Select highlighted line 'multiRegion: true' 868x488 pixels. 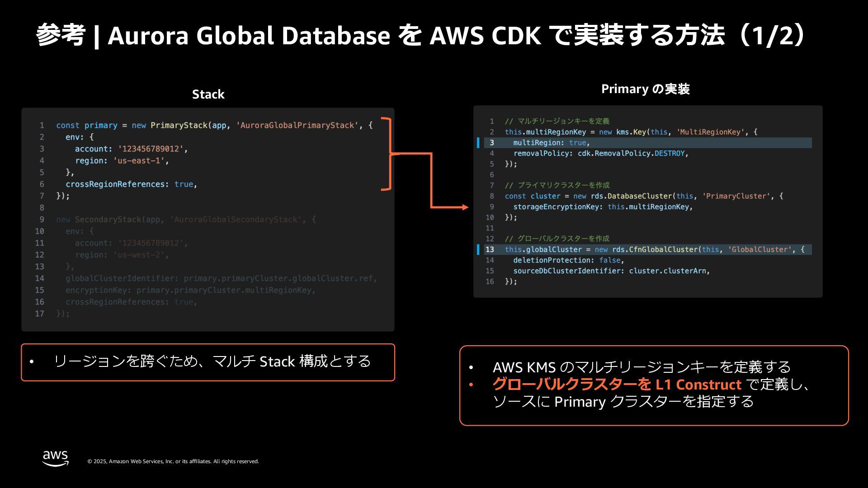(x=648, y=143)
